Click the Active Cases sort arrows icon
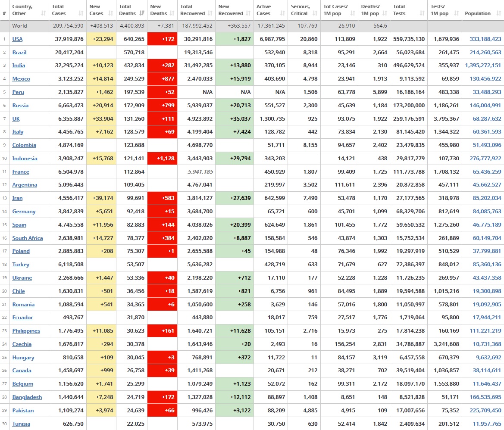Image resolution: width=504 pixels, height=430 pixels. (x=282, y=13)
